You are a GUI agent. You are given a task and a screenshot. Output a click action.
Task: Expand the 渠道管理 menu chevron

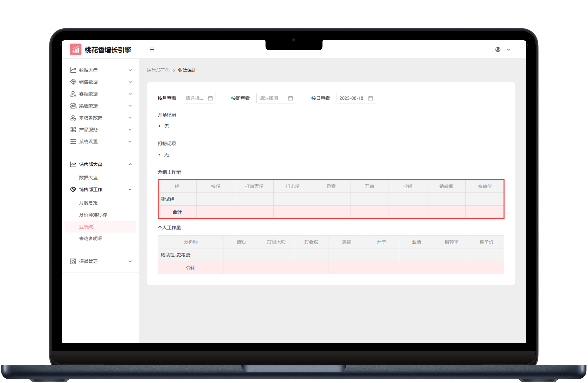pyautogui.click(x=130, y=261)
